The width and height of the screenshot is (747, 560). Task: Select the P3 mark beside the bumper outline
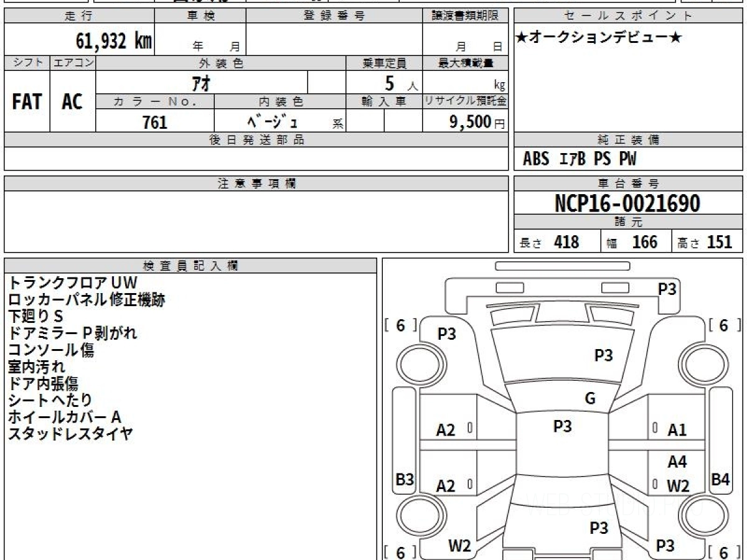coord(668,288)
